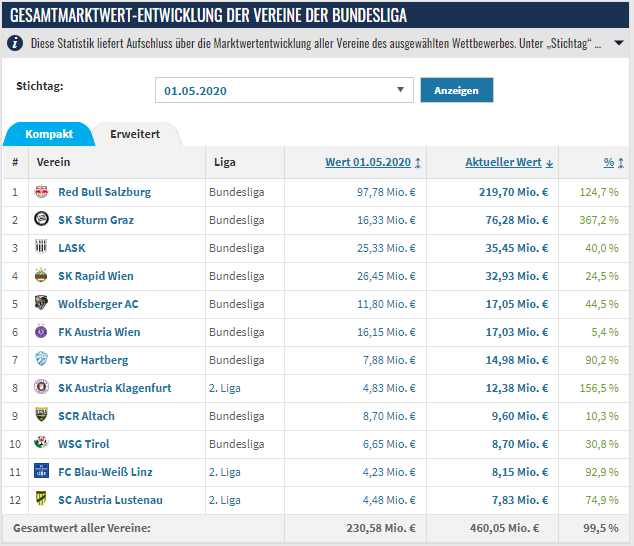This screenshot has width=634, height=546.
Task: Click the 230,58 Mio. € total value
Action: click(381, 528)
